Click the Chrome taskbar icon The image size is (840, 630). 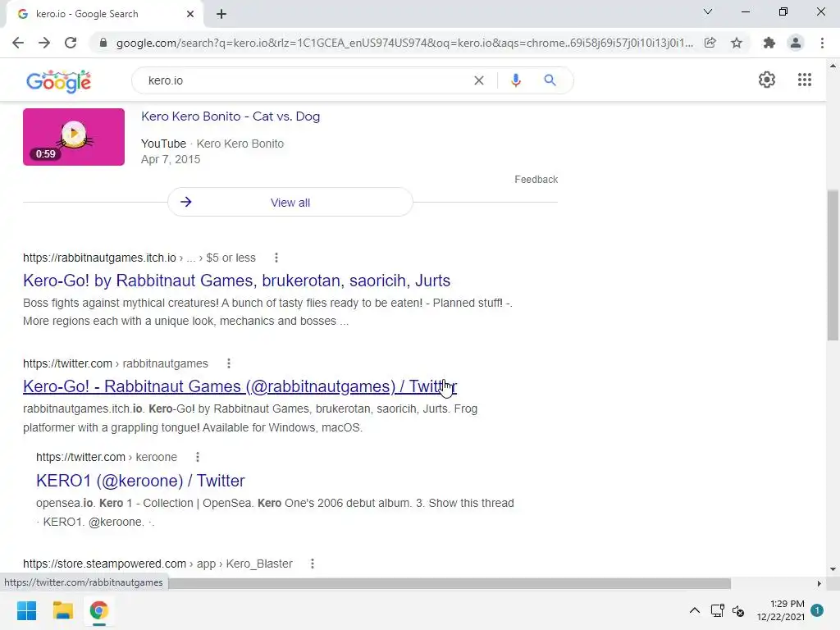pos(98,610)
